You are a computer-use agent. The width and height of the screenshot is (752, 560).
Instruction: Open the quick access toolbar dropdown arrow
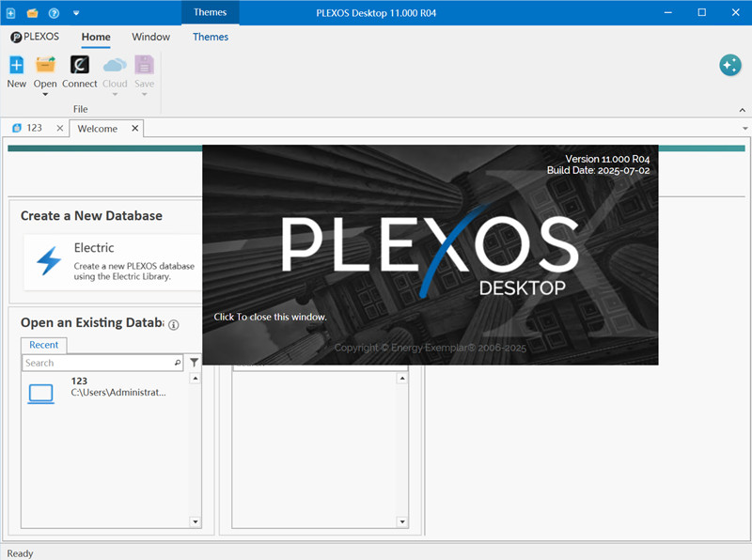tap(75, 12)
